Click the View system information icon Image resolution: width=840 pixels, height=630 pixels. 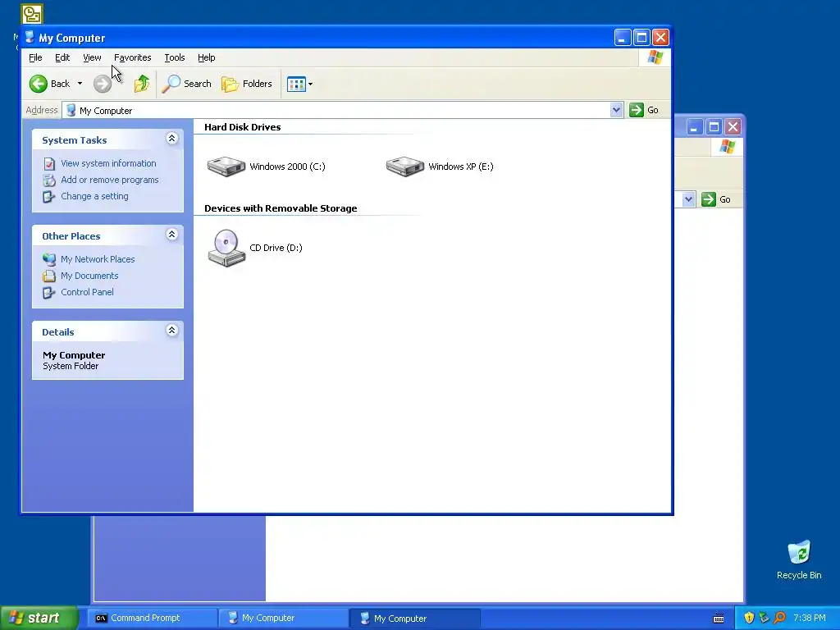49,163
